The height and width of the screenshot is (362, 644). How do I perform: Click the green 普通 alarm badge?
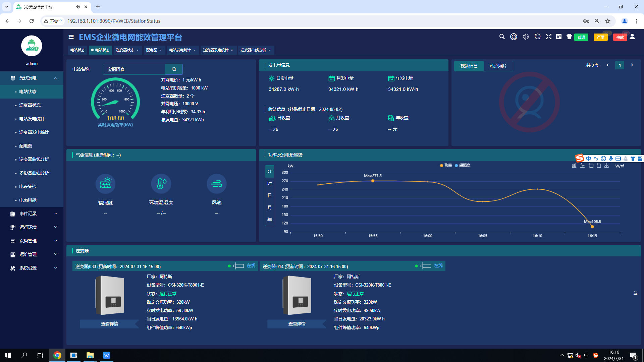582,37
